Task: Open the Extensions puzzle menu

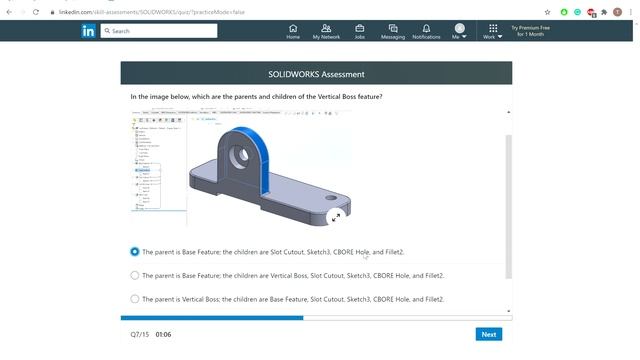Action: 604,12
